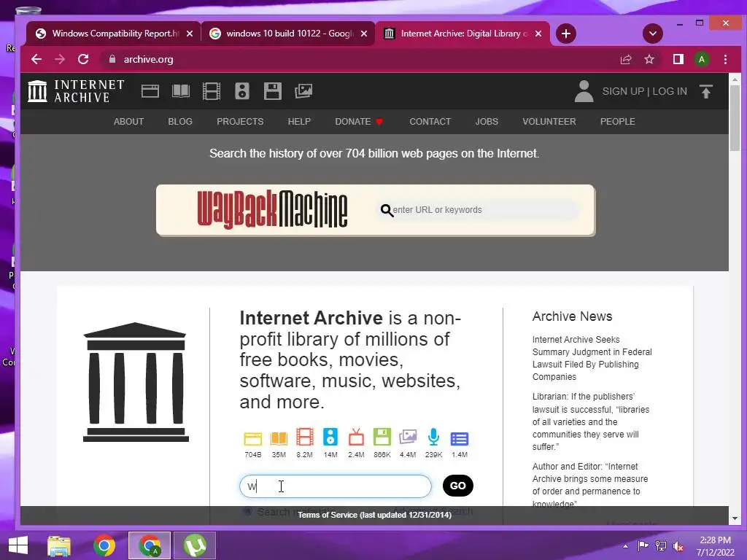Go back with browser back arrow
The height and width of the screenshot is (560, 747).
tap(36, 59)
